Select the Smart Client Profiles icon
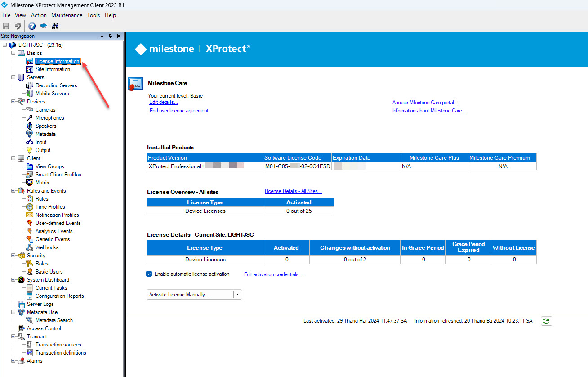 point(30,175)
